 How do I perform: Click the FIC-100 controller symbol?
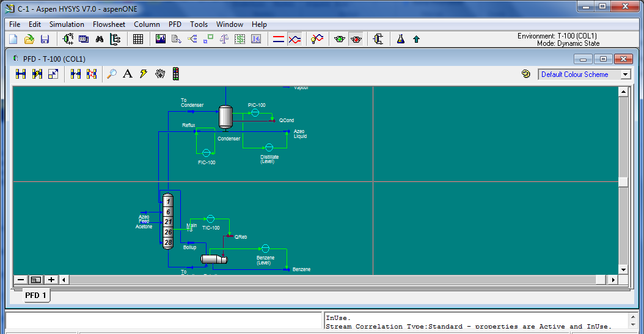click(207, 153)
